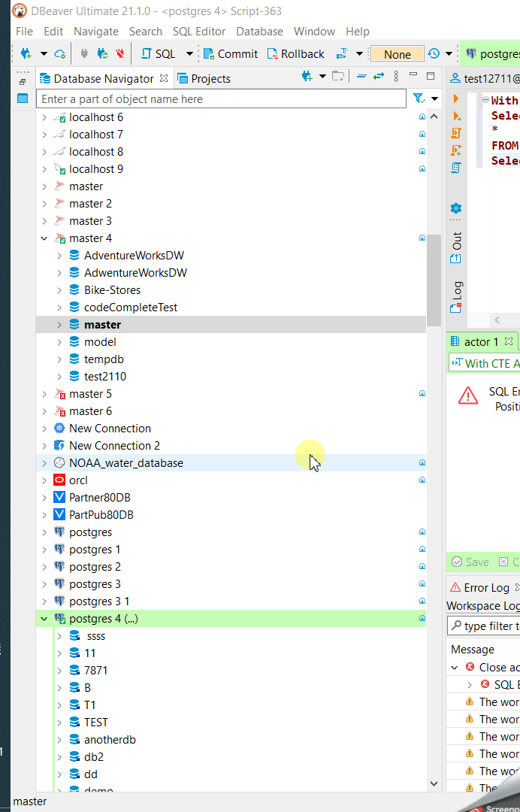Click the Execute script icon
The height and width of the screenshot is (812, 520).
coord(456,133)
